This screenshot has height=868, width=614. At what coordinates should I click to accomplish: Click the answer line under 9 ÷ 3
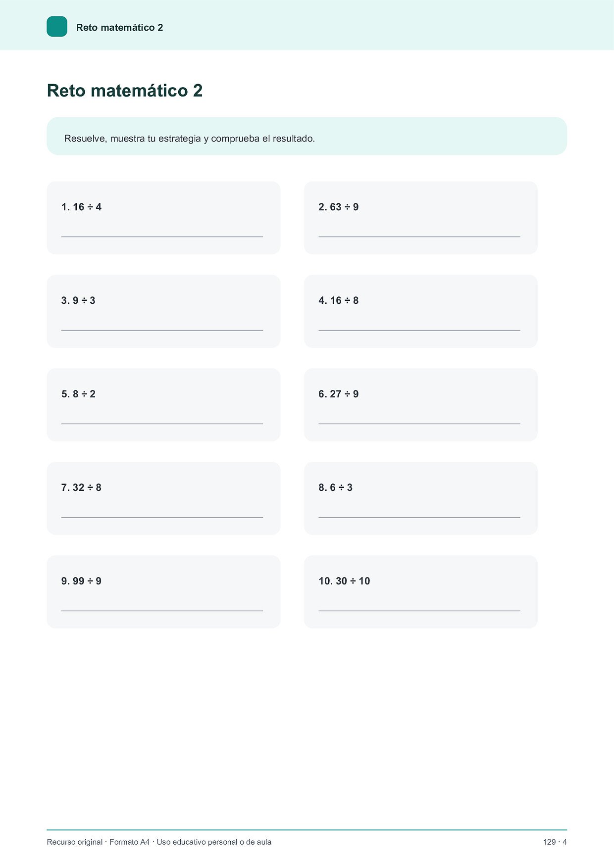(162, 330)
